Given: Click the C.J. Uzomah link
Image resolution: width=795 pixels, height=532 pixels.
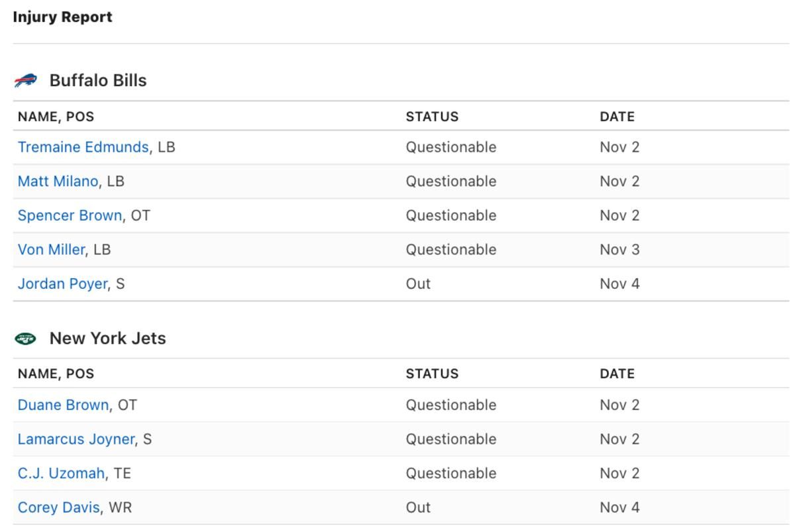Looking at the screenshot, I should click(x=61, y=474).
